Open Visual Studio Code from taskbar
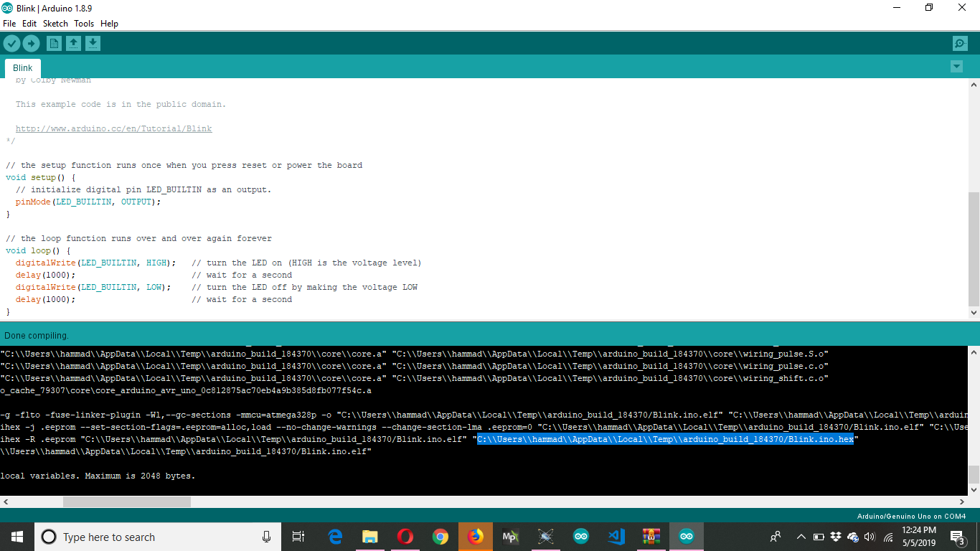This screenshot has width=980, height=551. [x=616, y=537]
